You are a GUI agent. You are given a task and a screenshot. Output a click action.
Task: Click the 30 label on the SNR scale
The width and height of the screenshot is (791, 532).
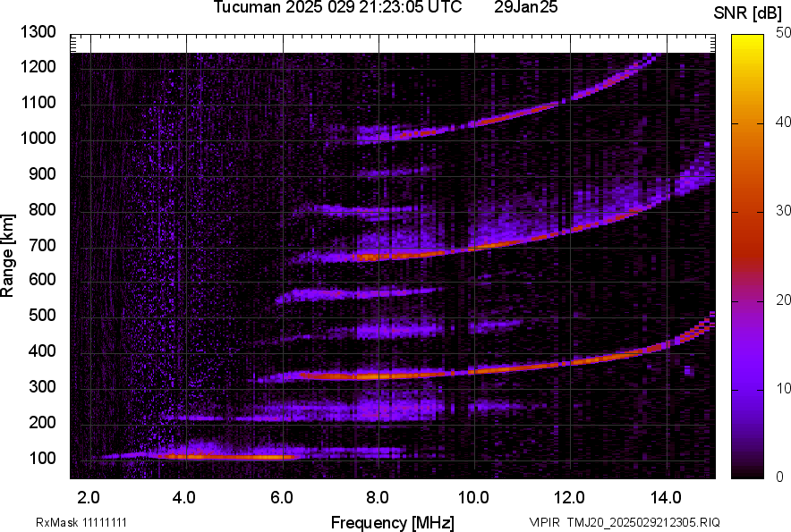pos(784,211)
